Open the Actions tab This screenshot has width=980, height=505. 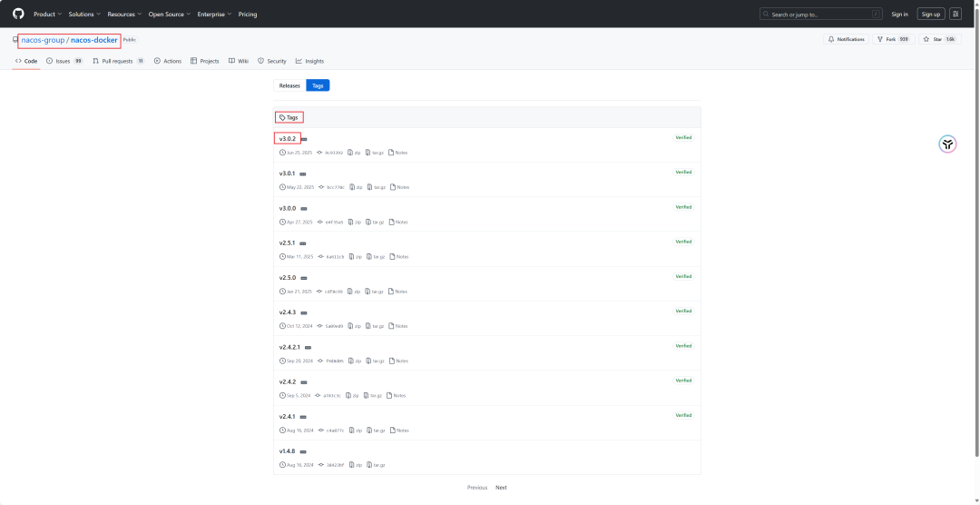click(x=168, y=62)
